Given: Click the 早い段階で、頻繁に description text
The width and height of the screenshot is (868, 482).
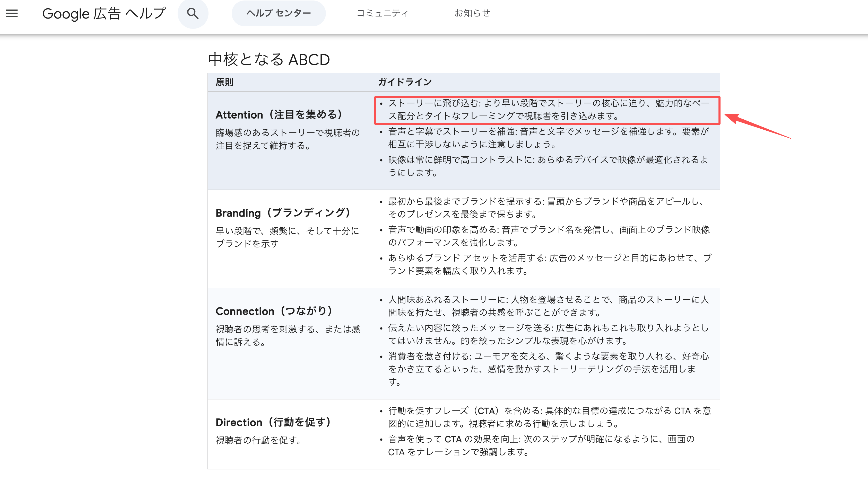Looking at the screenshot, I should point(288,237).
